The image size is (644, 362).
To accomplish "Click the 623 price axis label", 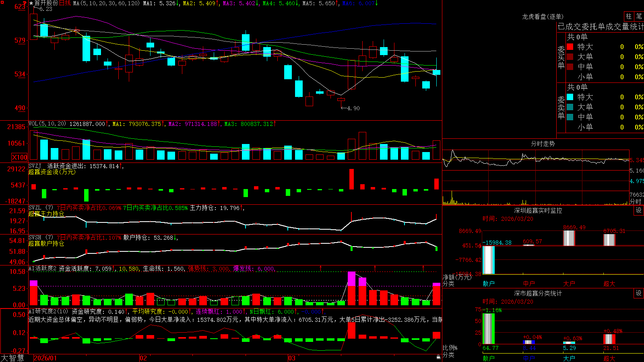I will 20,7.
